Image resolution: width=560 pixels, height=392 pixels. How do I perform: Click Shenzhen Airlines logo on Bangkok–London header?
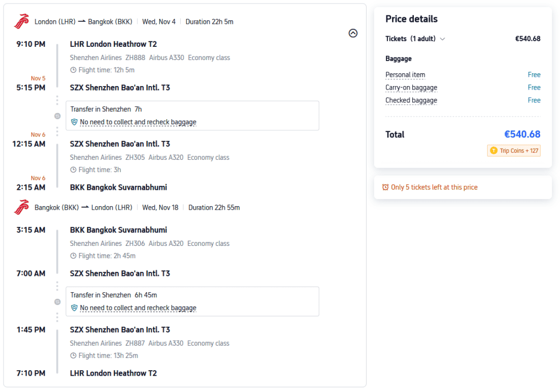pyautogui.click(x=21, y=207)
